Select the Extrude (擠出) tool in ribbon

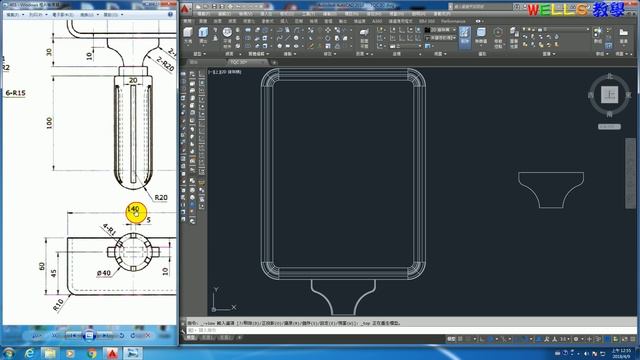click(x=203, y=36)
